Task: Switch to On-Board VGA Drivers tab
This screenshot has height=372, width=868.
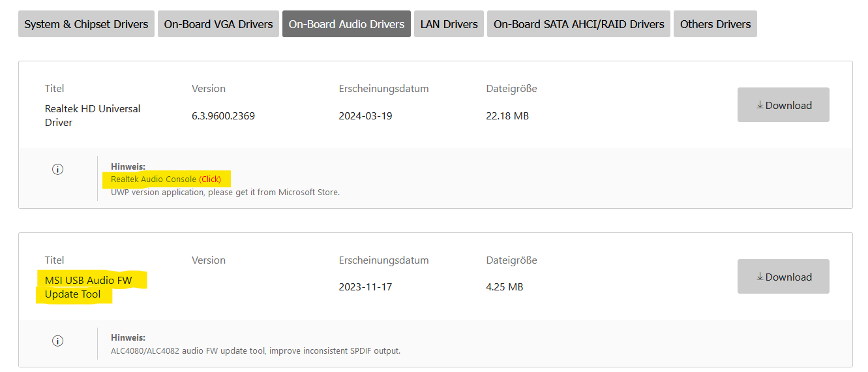Action: click(x=218, y=24)
